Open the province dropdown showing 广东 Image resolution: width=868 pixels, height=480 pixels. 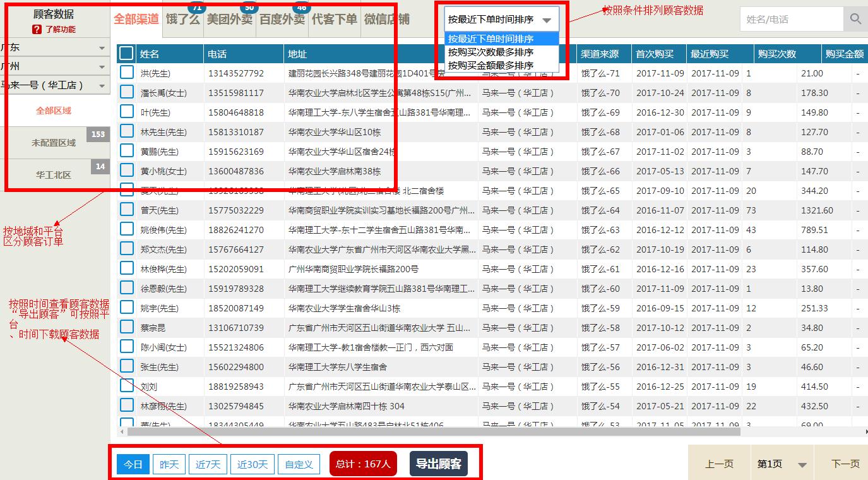[x=55, y=48]
